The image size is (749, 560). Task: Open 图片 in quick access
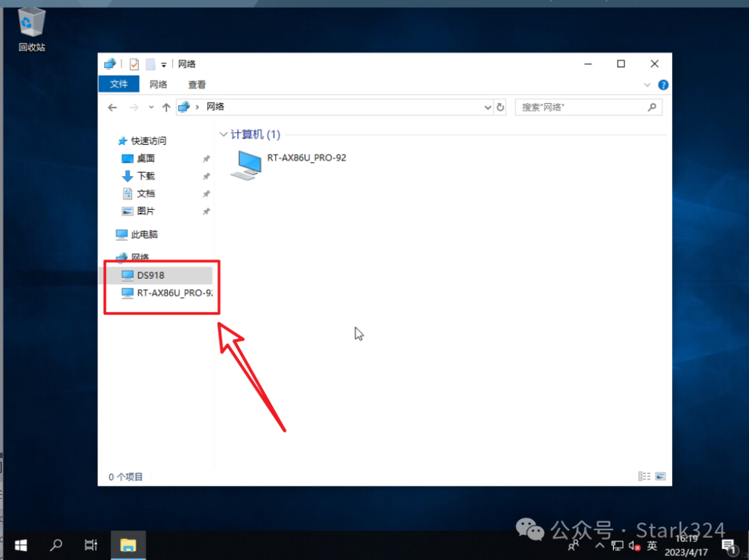(x=139, y=211)
